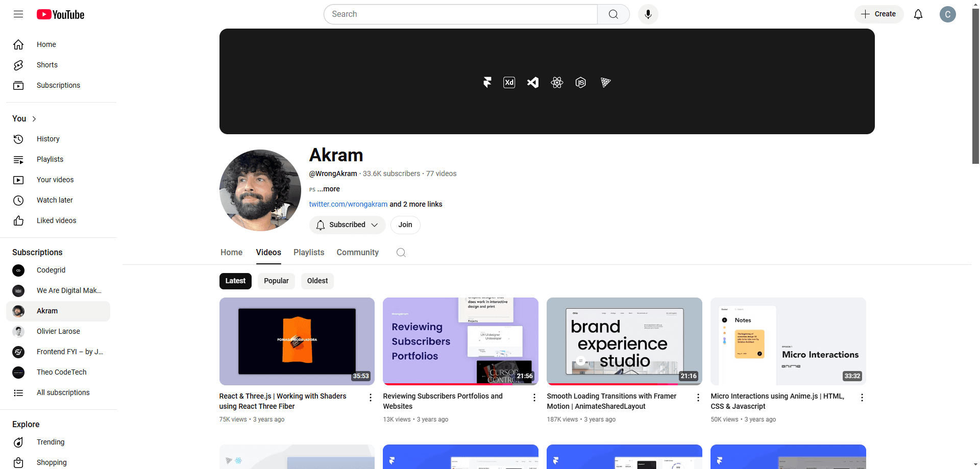Image resolution: width=980 pixels, height=469 pixels.
Task: Open We Are Digital Mak... subscription
Action: (58, 290)
